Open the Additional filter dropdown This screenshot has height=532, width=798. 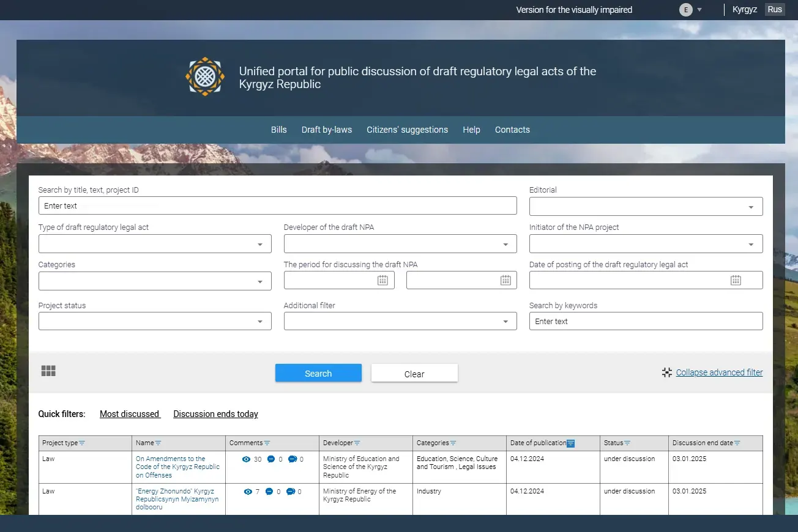coord(400,321)
